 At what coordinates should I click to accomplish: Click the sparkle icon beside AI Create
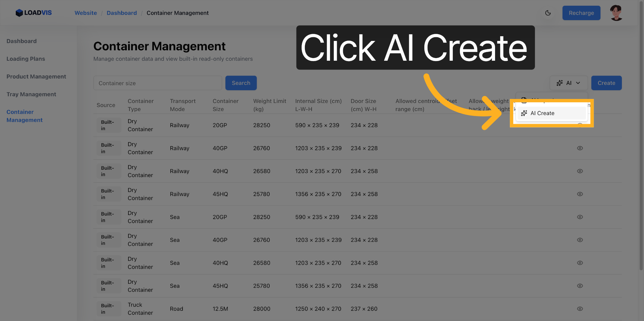pos(524,113)
